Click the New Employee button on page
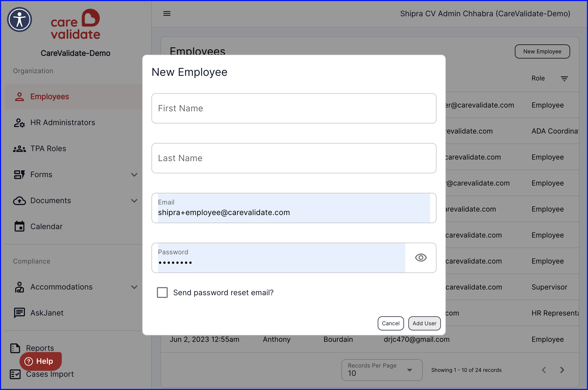This screenshot has width=588, height=390. coord(542,51)
